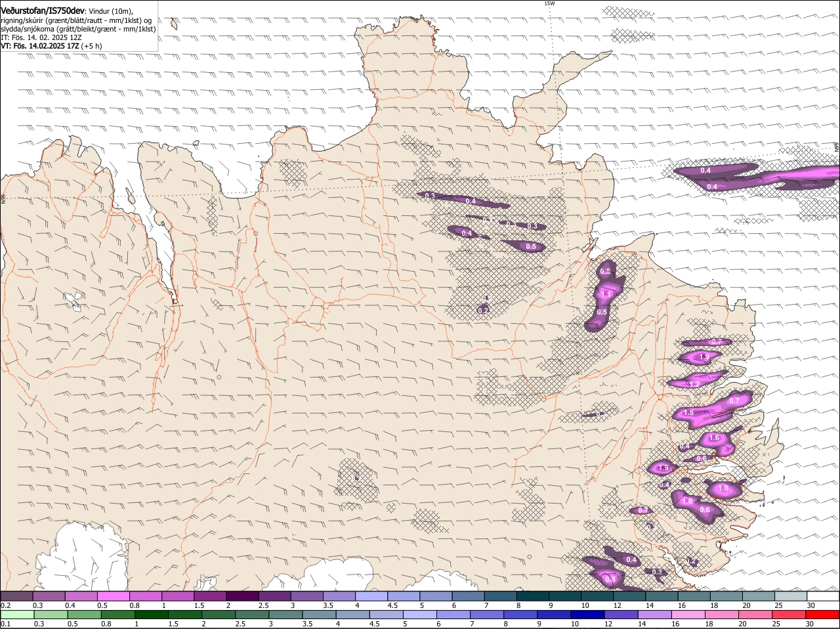Viewport: 840px width, 629px height.
Task: Select the rain legend swatch between 6 and 7
Action: (453, 615)
